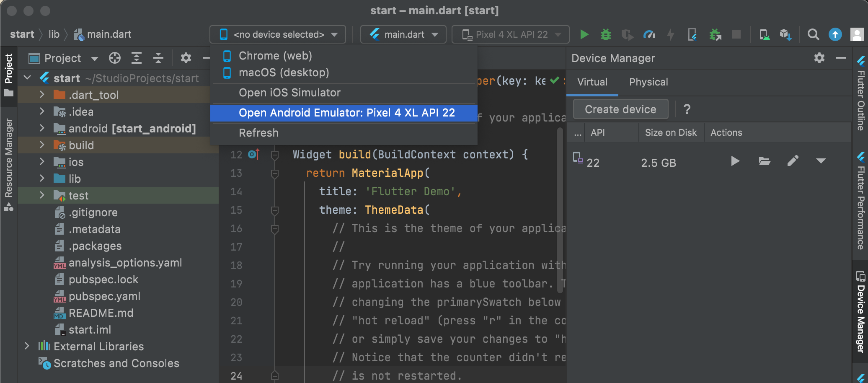Image resolution: width=868 pixels, height=383 pixels.
Task: Start debugging with the bug icon
Action: tap(606, 34)
